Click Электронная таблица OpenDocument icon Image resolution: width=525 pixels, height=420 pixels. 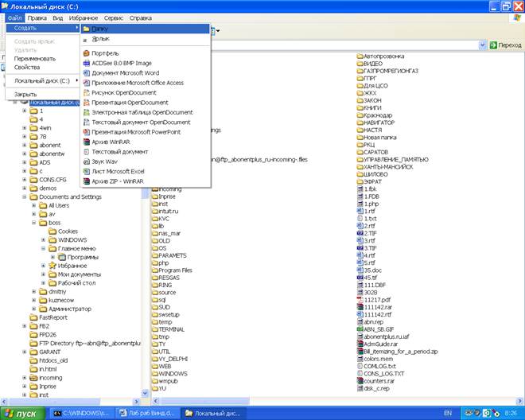[x=87, y=112]
